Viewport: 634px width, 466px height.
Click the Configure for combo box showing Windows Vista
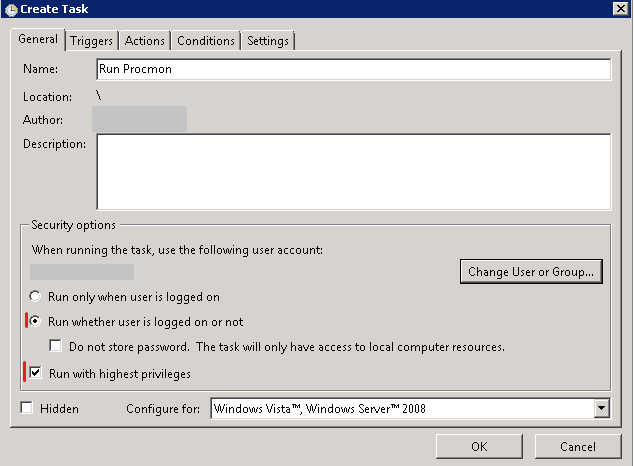pos(400,408)
